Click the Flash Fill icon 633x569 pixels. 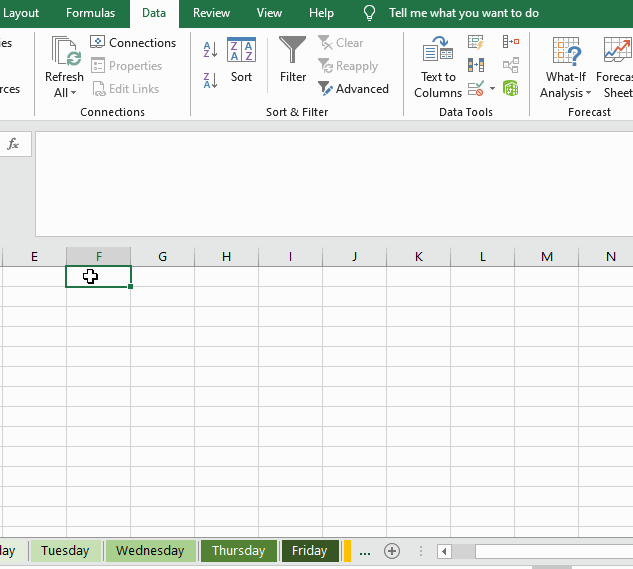(476, 42)
